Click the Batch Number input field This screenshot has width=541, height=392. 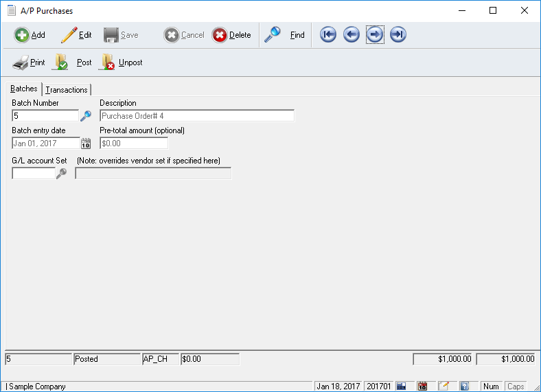(x=45, y=116)
